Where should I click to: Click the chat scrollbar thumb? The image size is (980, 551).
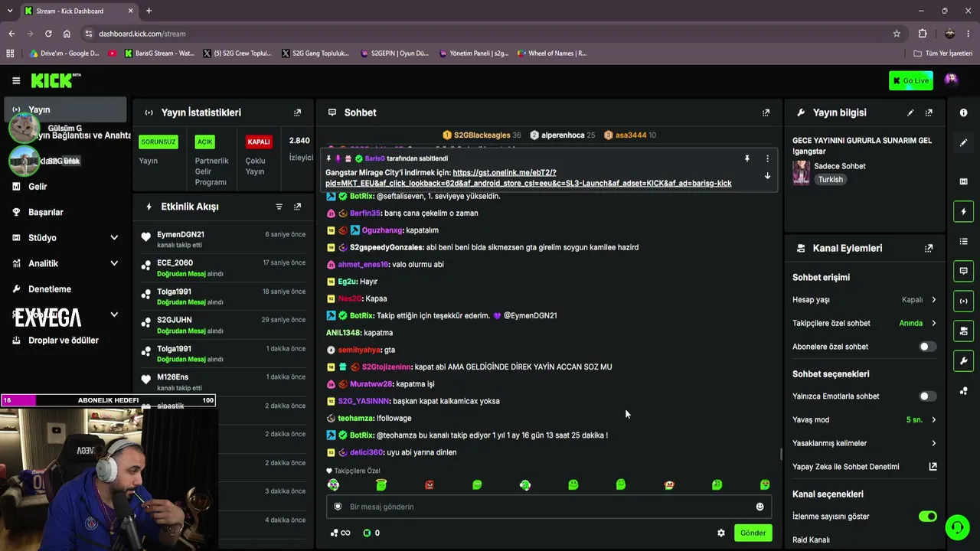pyautogui.click(x=781, y=455)
